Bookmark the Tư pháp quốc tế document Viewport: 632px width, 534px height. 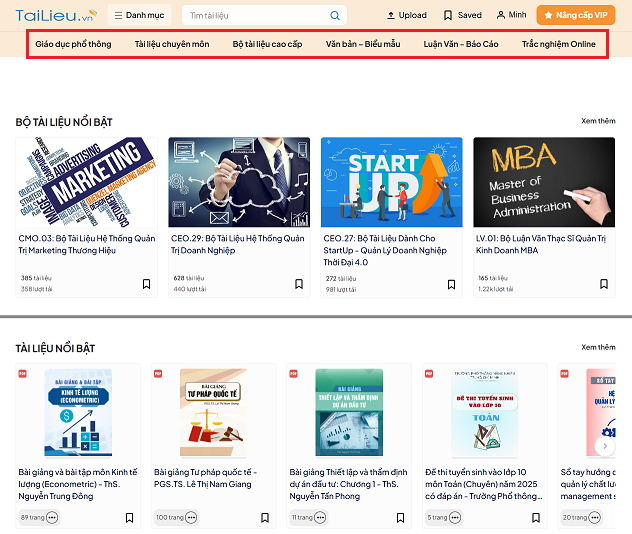point(265,517)
